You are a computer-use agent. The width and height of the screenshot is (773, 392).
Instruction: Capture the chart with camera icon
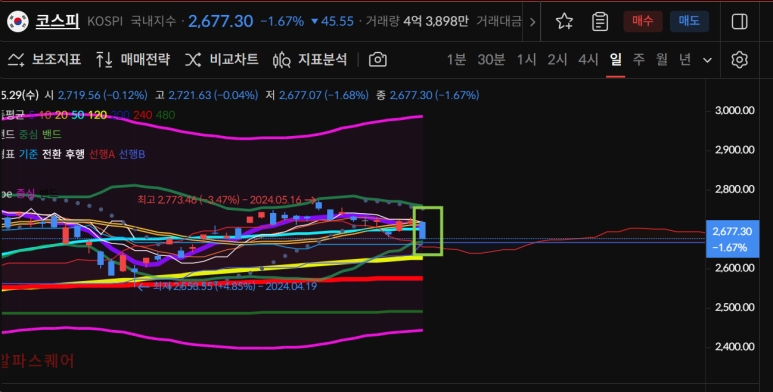pyautogui.click(x=378, y=60)
